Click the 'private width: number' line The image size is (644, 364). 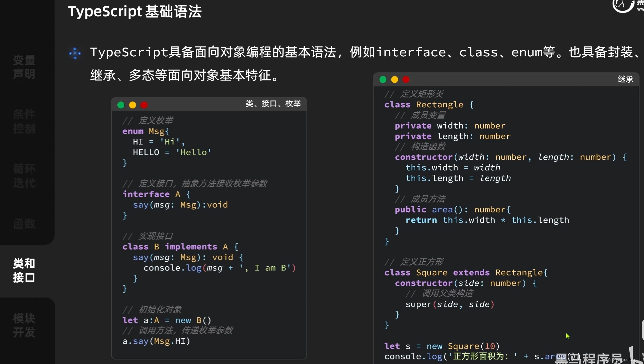pyautogui.click(x=450, y=125)
